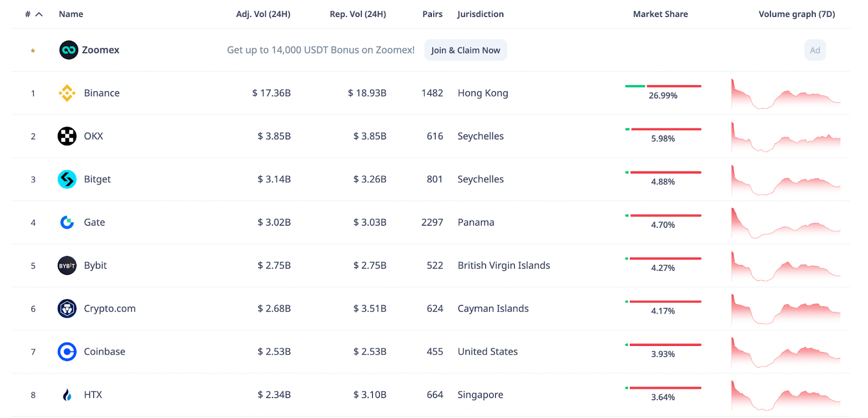Click Binance adjusted volume $ 17.36B
868x418 pixels.
[271, 93]
